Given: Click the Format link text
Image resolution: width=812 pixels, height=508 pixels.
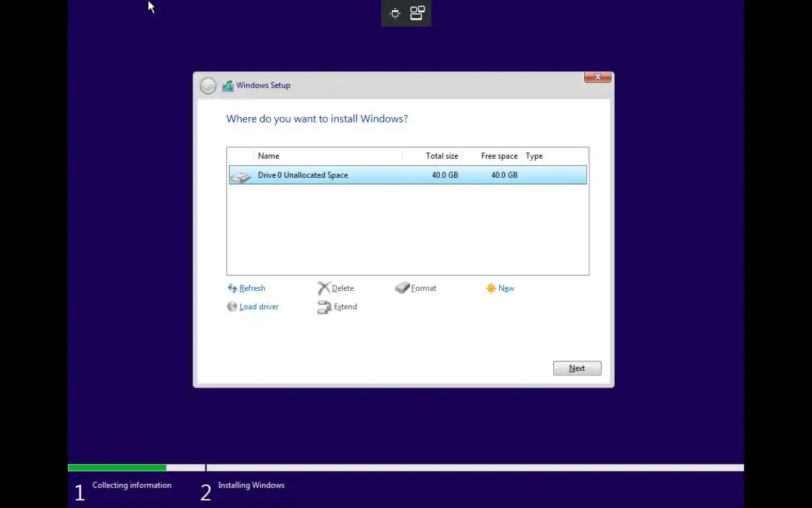Looking at the screenshot, I should click(x=424, y=288).
